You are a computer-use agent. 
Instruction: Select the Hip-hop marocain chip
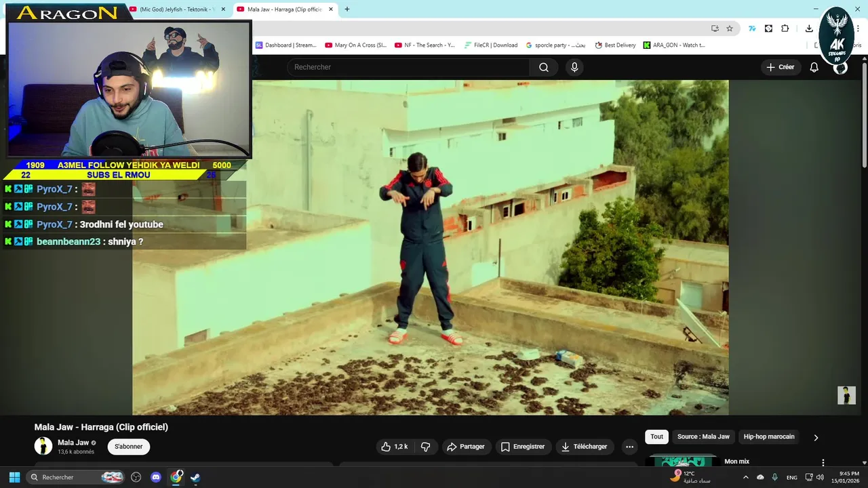pyautogui.click(x=769, y=436)
